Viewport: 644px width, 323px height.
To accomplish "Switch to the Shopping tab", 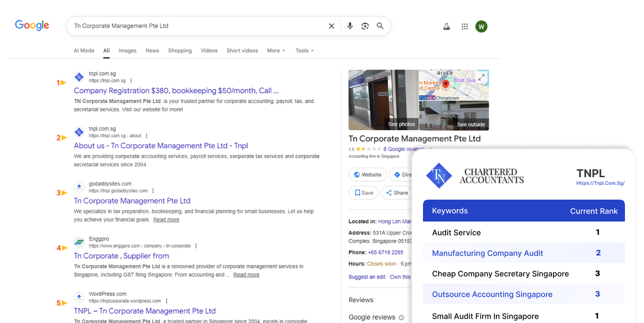I will [180, 50].
